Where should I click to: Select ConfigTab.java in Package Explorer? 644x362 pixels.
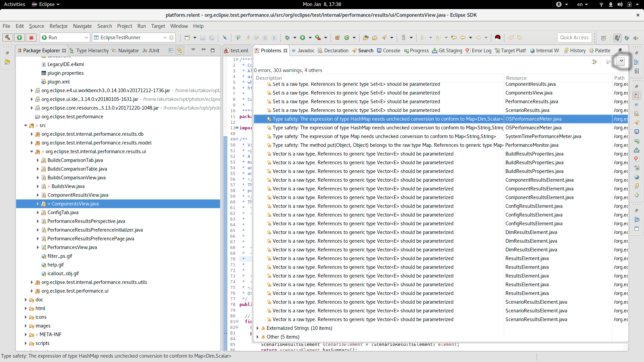(63, 213)
